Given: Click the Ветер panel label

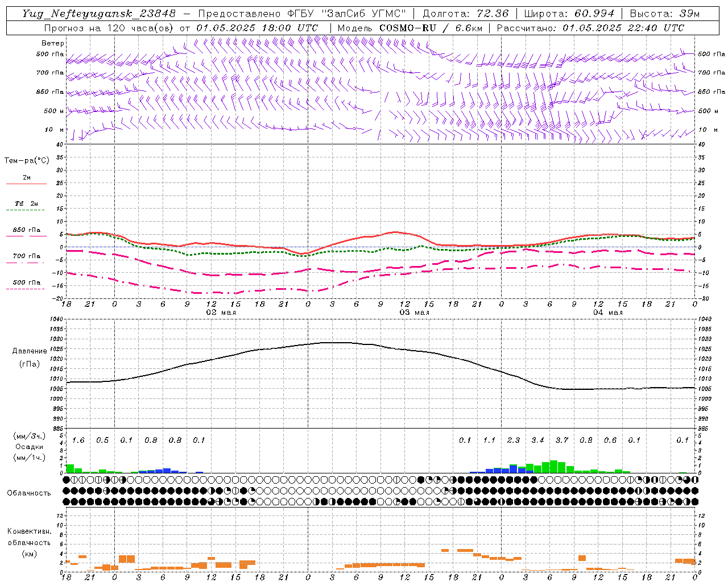Looking at the screenshot, I should pos(53,43).
